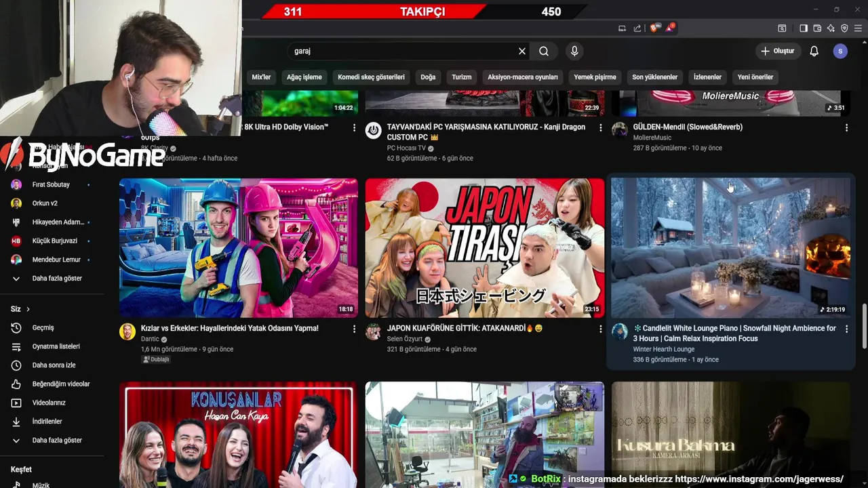The width and height of the screenshot is (868, 488).
Task: Play the Konuşanlar Hasan Can Kaya thumbnail
Action: coord(239,434)
